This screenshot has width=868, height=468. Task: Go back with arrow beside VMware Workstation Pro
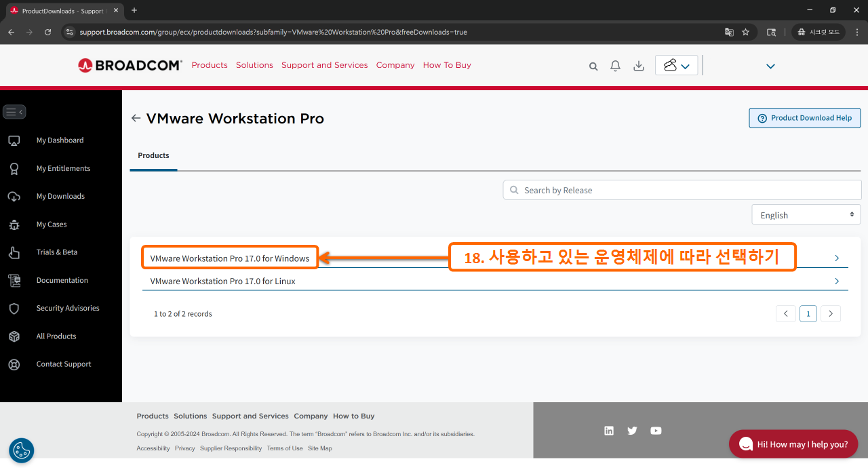pos(136,118)
